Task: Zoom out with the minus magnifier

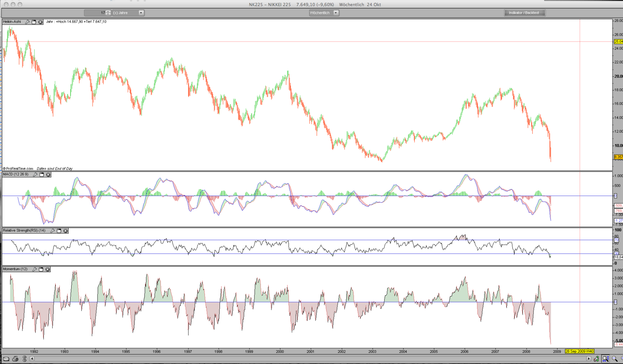Action: pos(614,359)
